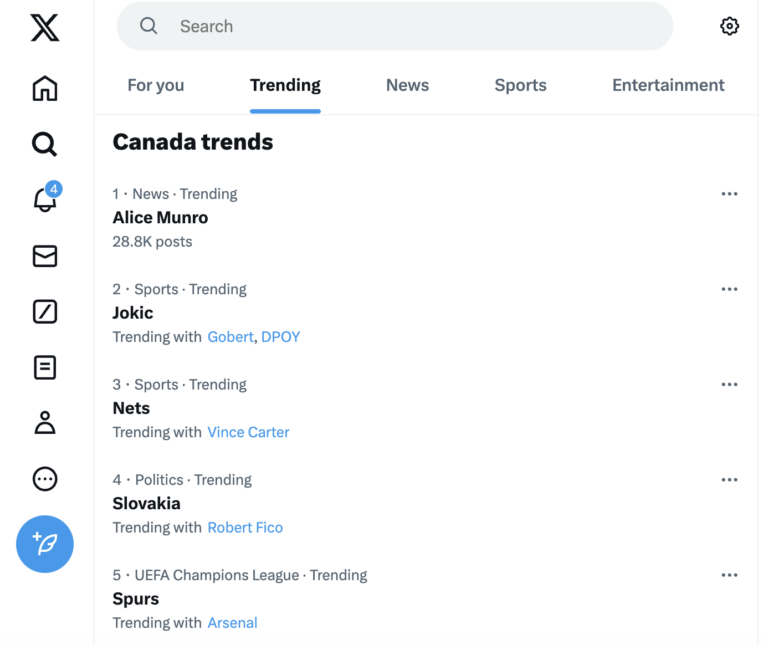Open the Grok slash icon
Screen dimensions: 768x645
[45, 312]
